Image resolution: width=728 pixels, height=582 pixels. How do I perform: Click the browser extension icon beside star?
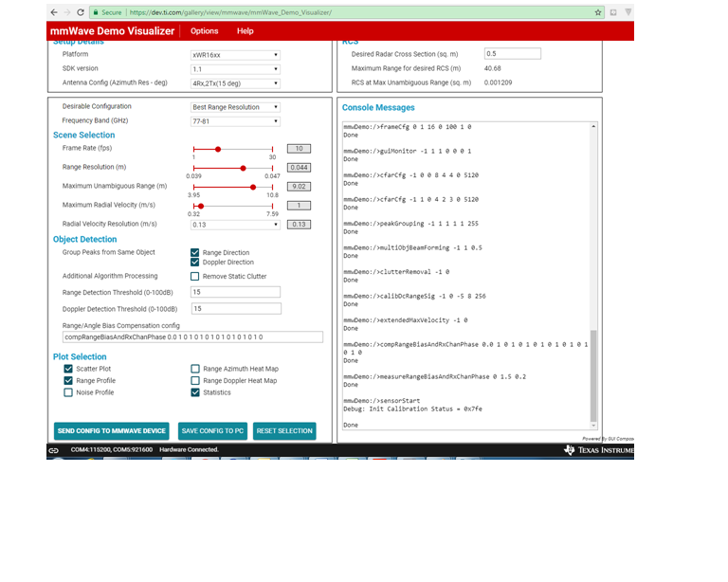613,12
